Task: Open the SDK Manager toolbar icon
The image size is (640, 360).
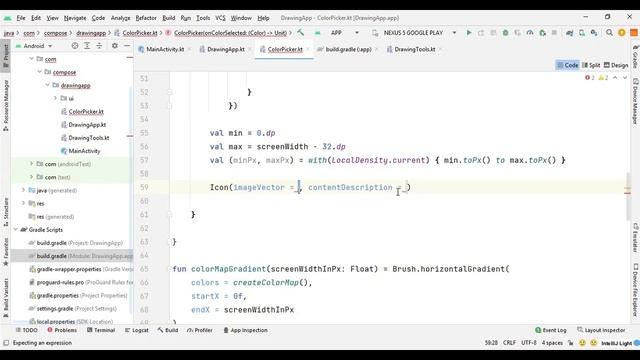Action: [594, 33]
